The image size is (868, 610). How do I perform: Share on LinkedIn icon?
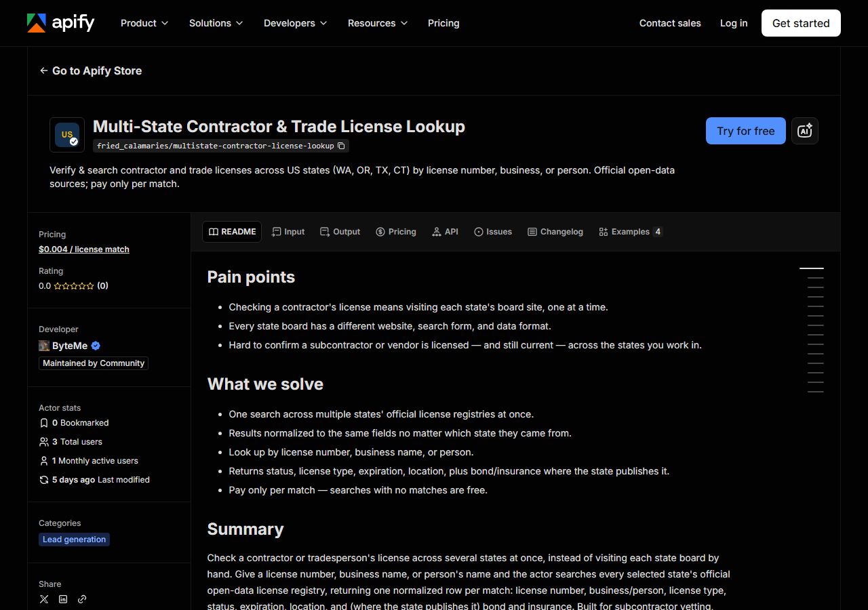click(63, 599)
